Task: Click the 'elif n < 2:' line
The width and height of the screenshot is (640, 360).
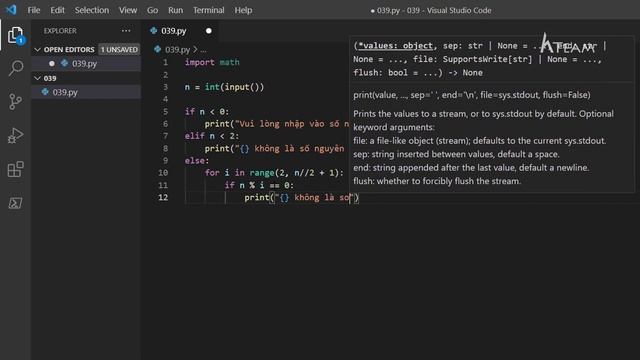Action: [212, 136]
